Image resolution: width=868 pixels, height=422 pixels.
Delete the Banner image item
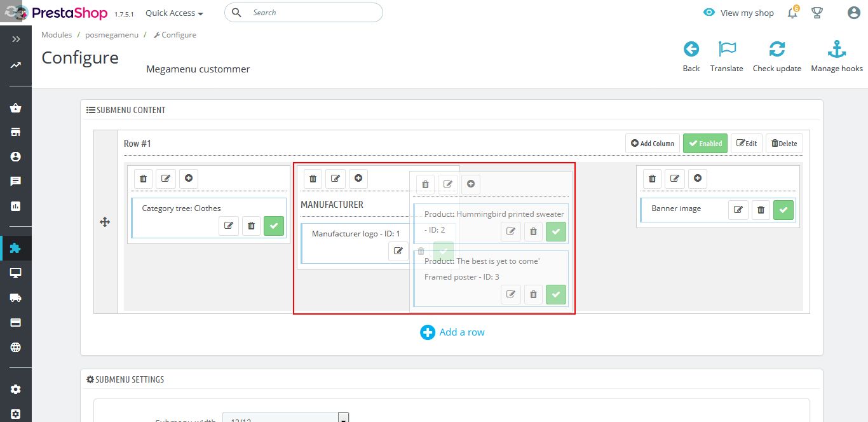[x=761, y=210]
